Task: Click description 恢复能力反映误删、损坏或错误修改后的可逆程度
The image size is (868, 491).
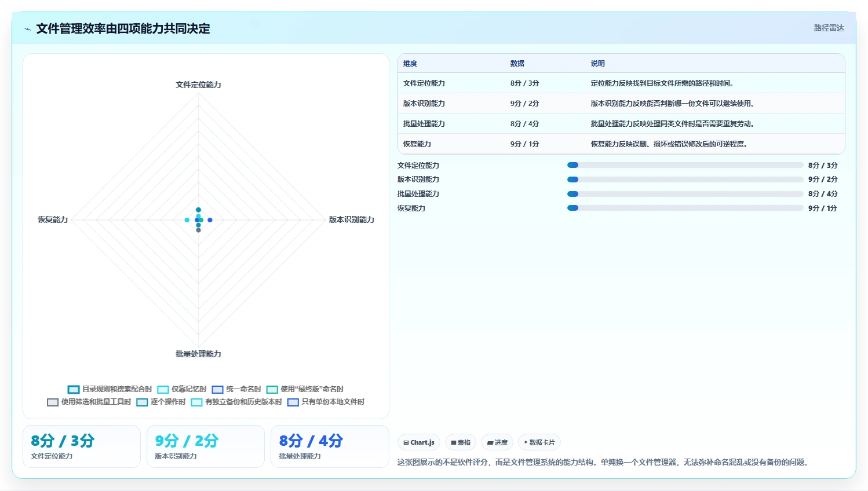Action: [x=669, y=144]
